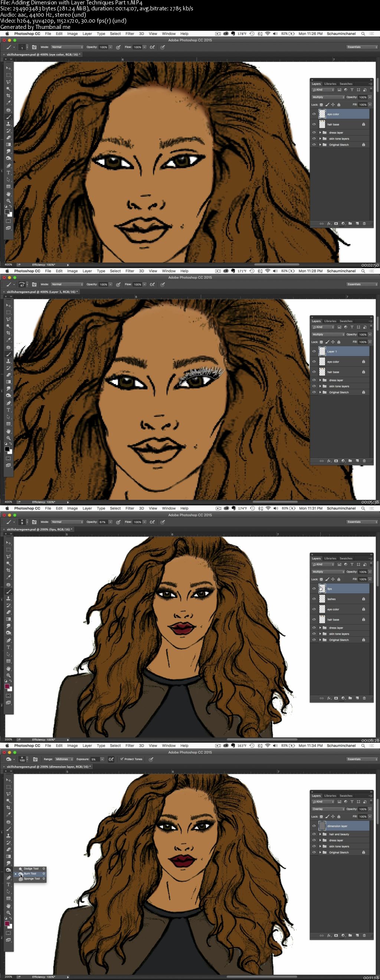Screen dimensions: 380x980
Task: Select Rectangular Marquee tool in the 11:34 PM frame
Action: coord(8,787)
